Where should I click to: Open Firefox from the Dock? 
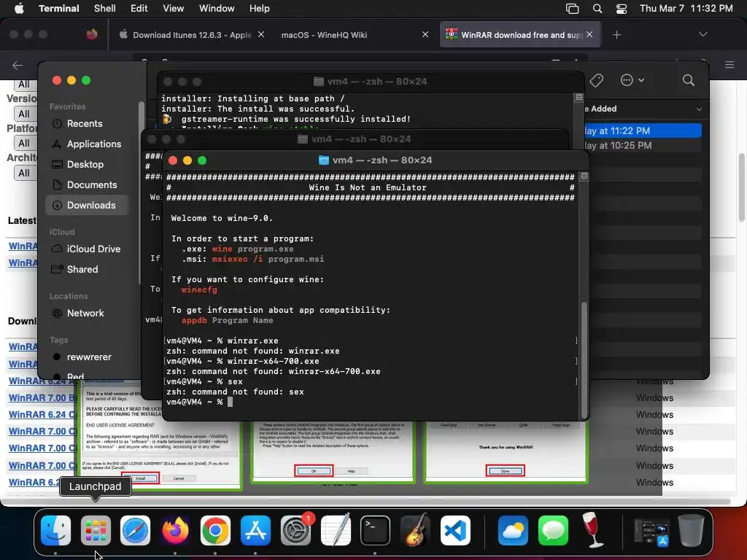pos(175,530)
